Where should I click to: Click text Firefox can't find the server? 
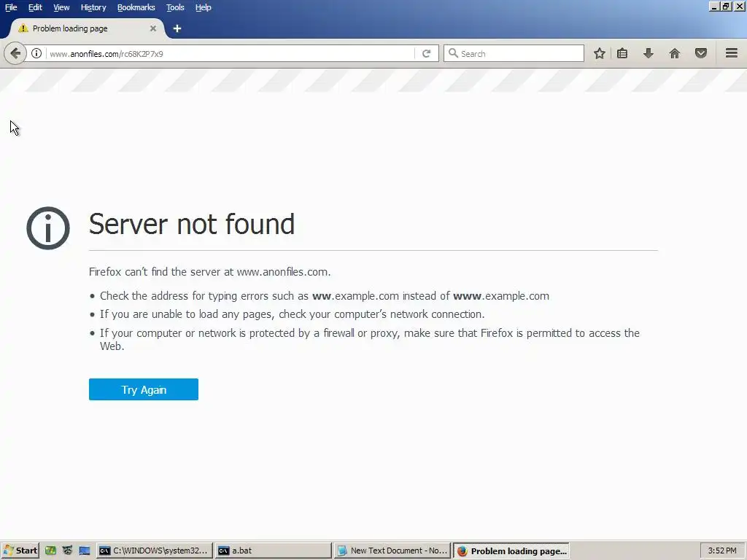209,272
